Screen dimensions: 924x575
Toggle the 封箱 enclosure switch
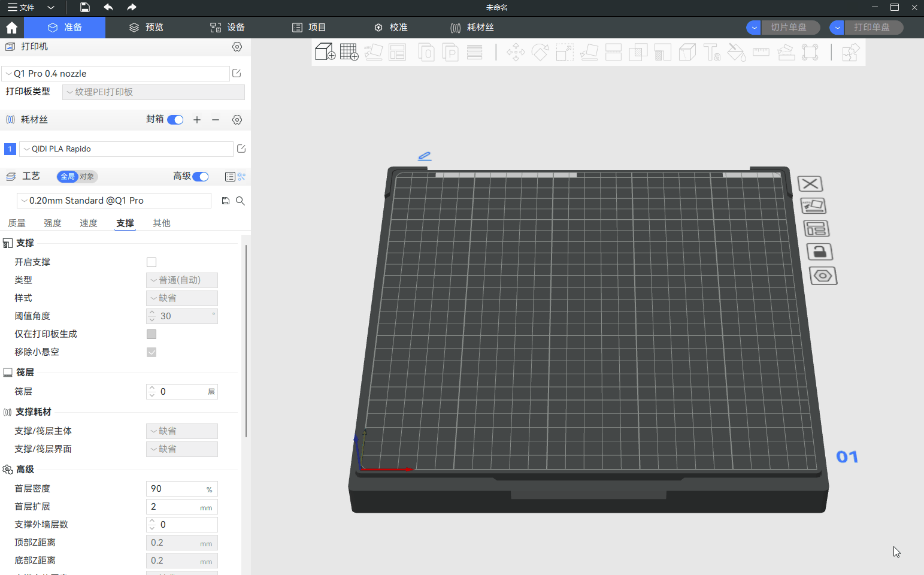(175, 120)
